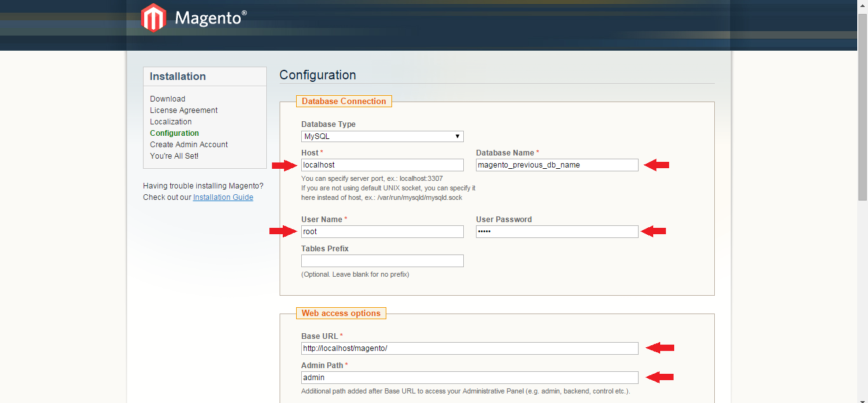Image resolution: width=868 pixels, height=403 pixels.
Task: Open the Database Type MySQL dropdown
Action: [383, 136]
